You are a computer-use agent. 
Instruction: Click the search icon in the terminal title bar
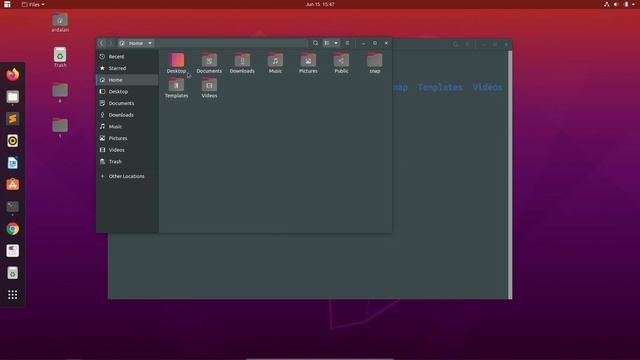pos(456,44)
